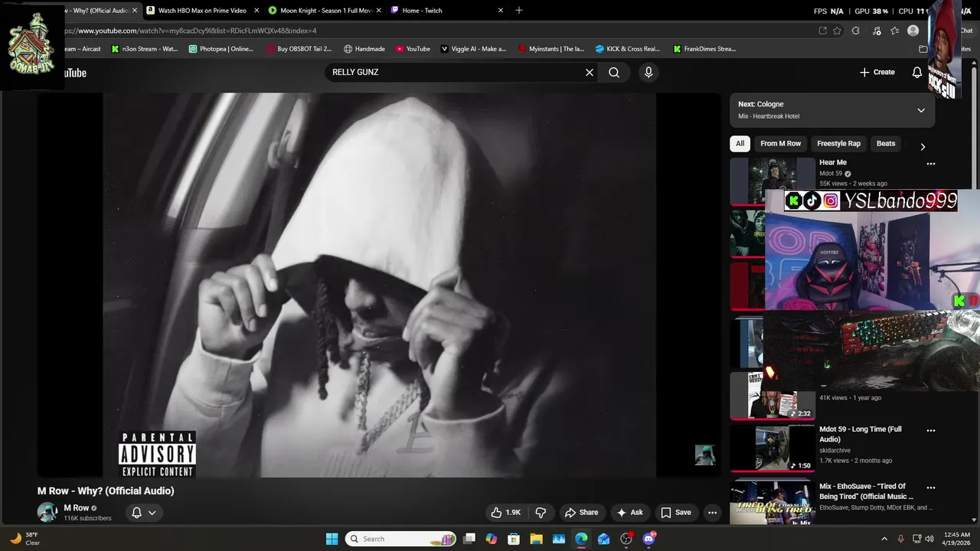This screenshot has height=551, width=980.
Task: Open the YouTube bookmark in the bookmarks bar
Action: click(413, 49)
